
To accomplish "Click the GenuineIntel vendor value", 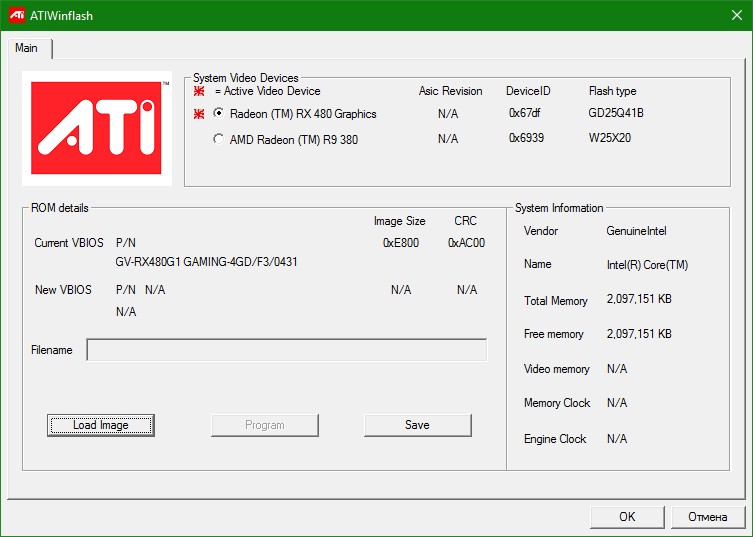I will tap(636, 231).
